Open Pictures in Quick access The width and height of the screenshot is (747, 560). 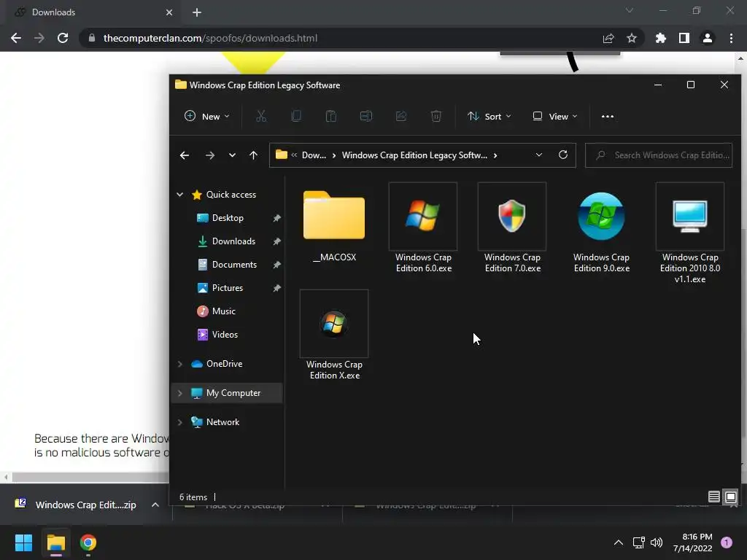pyautogui.click(x=228, y=287)
